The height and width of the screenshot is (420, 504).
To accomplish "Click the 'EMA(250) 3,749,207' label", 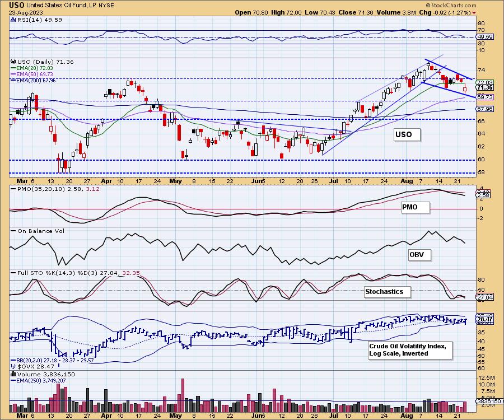I will [x=41, y=380].
